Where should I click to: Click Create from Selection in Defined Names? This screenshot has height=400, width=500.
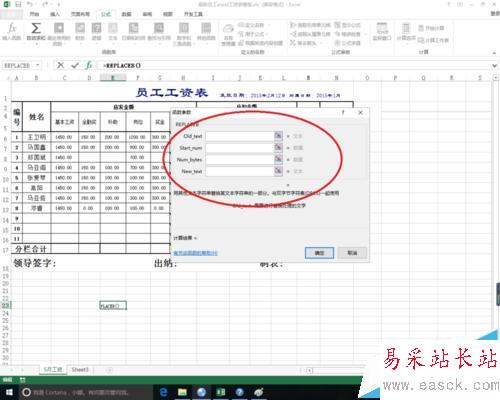pyautogui.click(x=261, y=43)
